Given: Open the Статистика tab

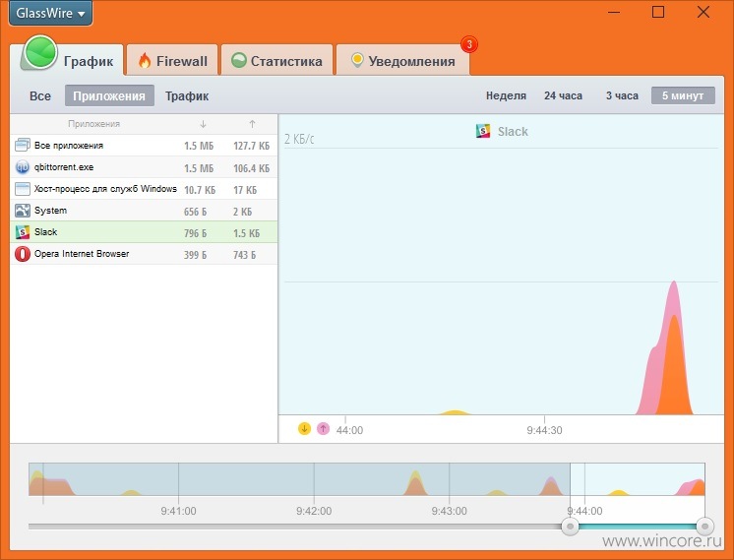Looking at the screenshot, I should click(276, 60).
